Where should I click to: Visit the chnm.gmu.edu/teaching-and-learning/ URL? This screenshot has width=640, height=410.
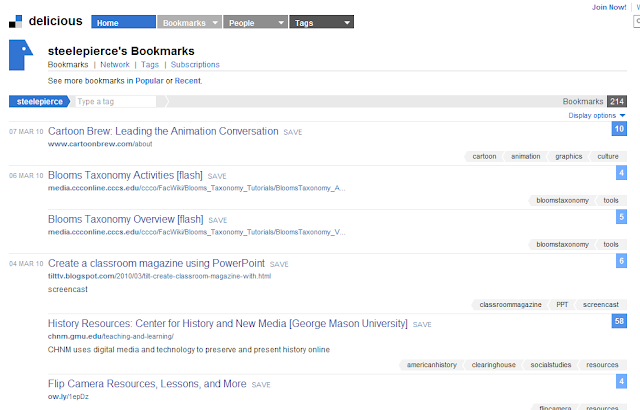pos(111,337)
